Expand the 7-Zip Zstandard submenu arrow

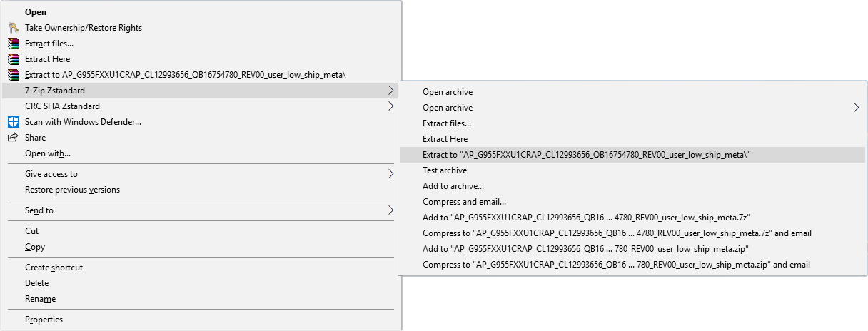tap(390, 91)
